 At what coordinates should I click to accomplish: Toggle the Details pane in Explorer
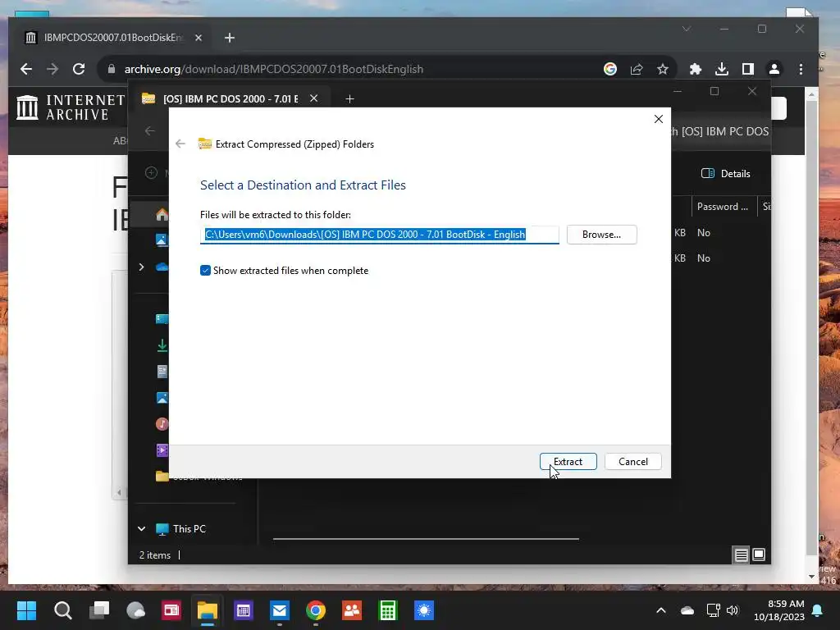[725, 173]
